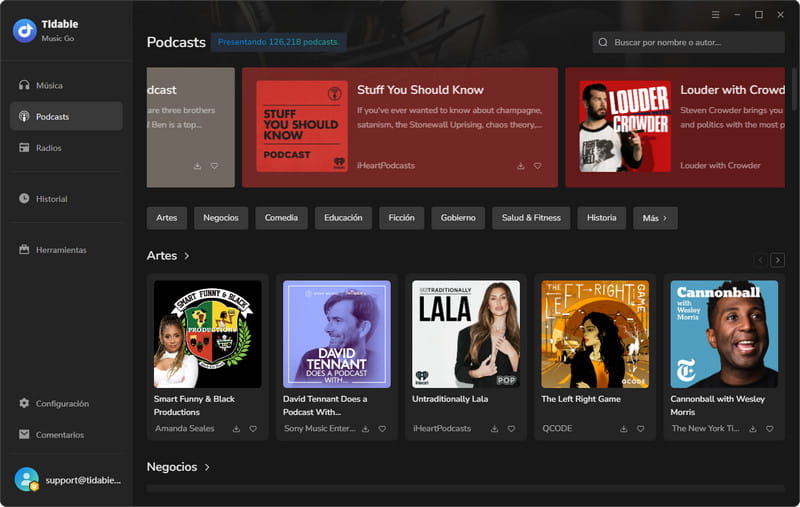
Task: Download David Tennant Does a Podcast With
Action: tap(365, 429)
